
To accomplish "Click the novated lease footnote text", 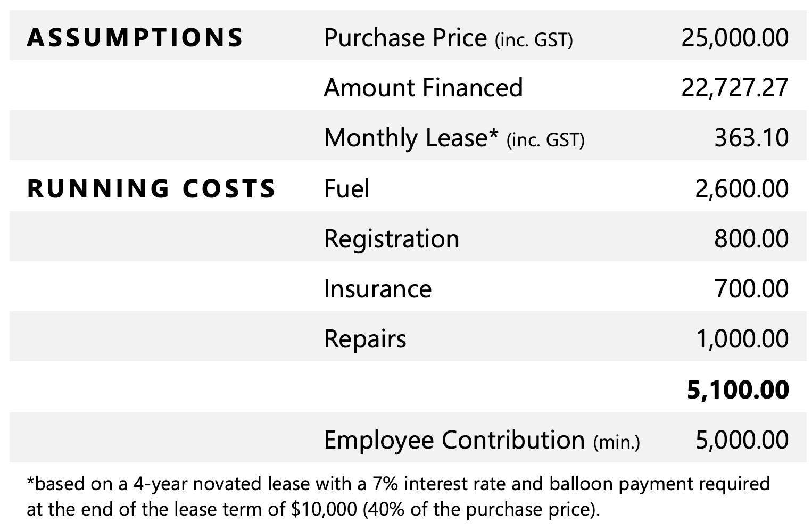I will [398, 496].
